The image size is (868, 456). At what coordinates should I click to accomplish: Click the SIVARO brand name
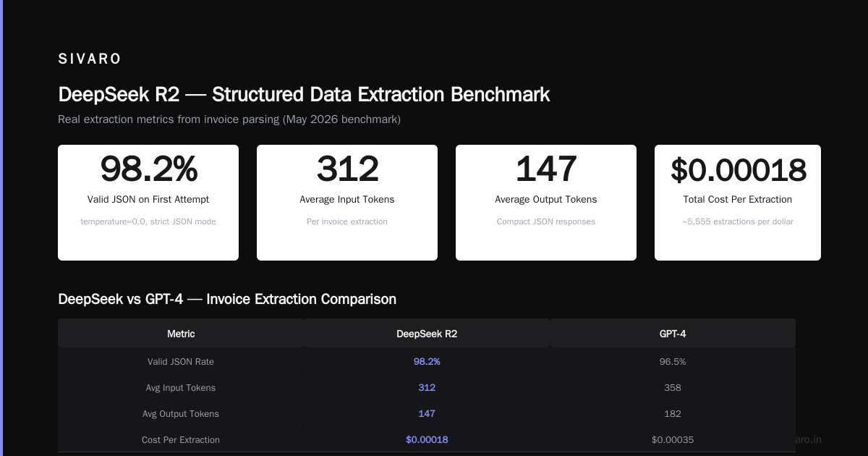coord(90,59)
